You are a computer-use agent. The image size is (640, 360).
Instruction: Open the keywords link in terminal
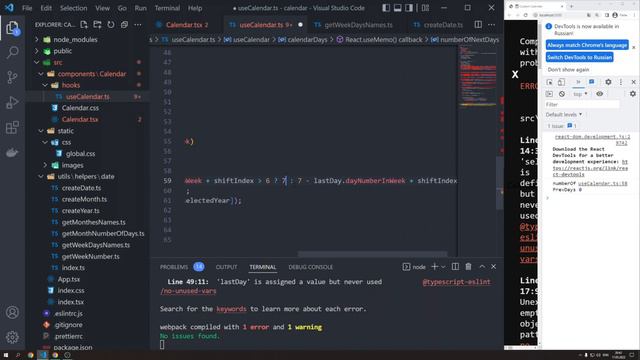pyautogui.click(x=231, y=309)
